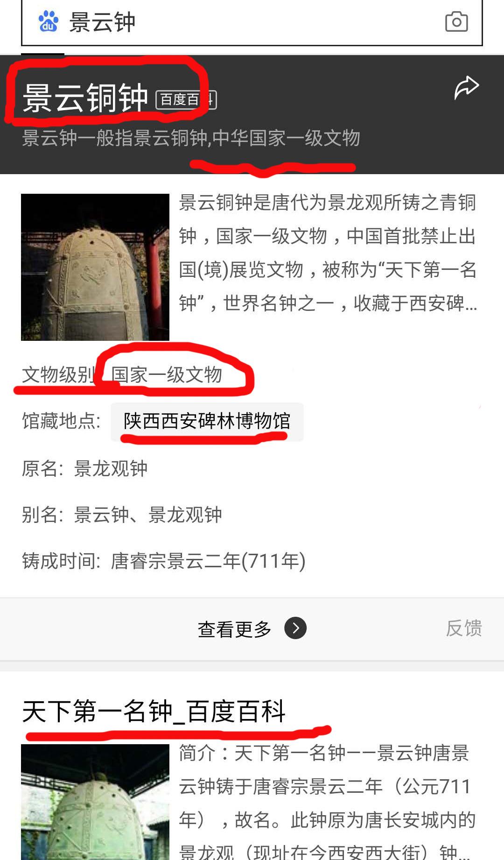Click the 反馈 feedback link

click(464, 628)
